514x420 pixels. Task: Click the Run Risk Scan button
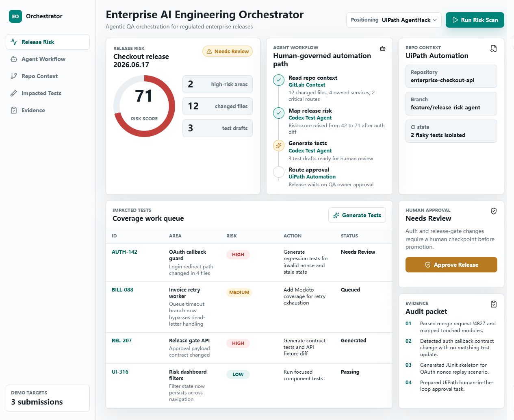(x=475, y=20)
